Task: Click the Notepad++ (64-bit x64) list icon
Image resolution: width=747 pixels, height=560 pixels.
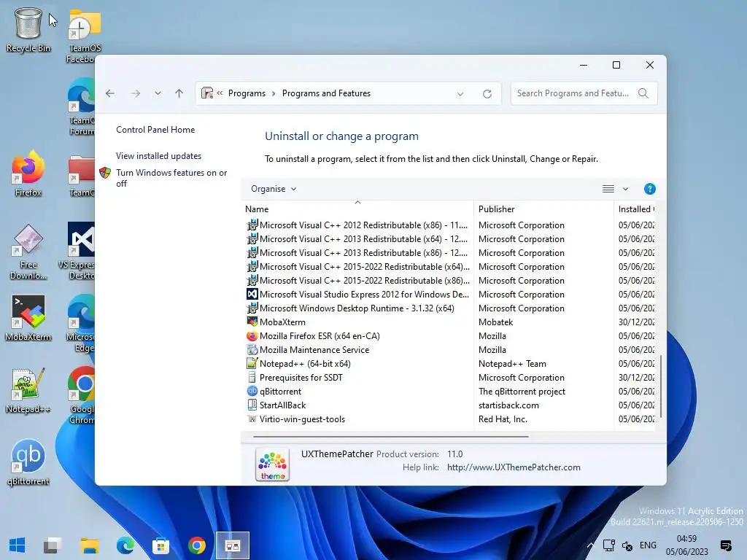Action: click(x=252, y=363)
